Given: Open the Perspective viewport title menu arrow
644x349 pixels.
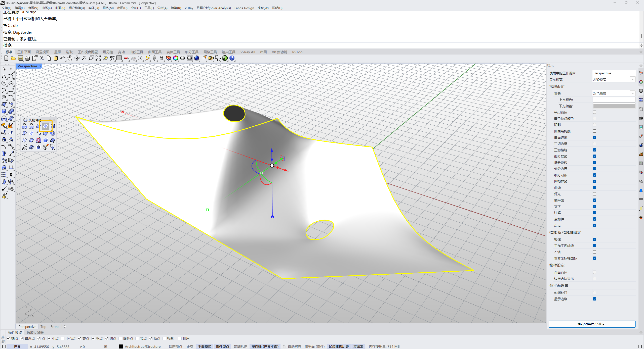Looking at the screenshot, I should pyautogui.click(x=40, y=66).
